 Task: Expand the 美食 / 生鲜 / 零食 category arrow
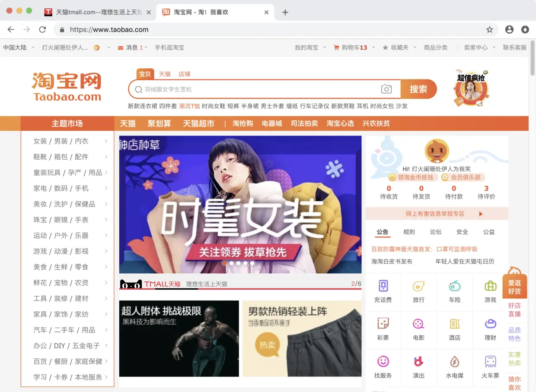click(x=106, y=267)
